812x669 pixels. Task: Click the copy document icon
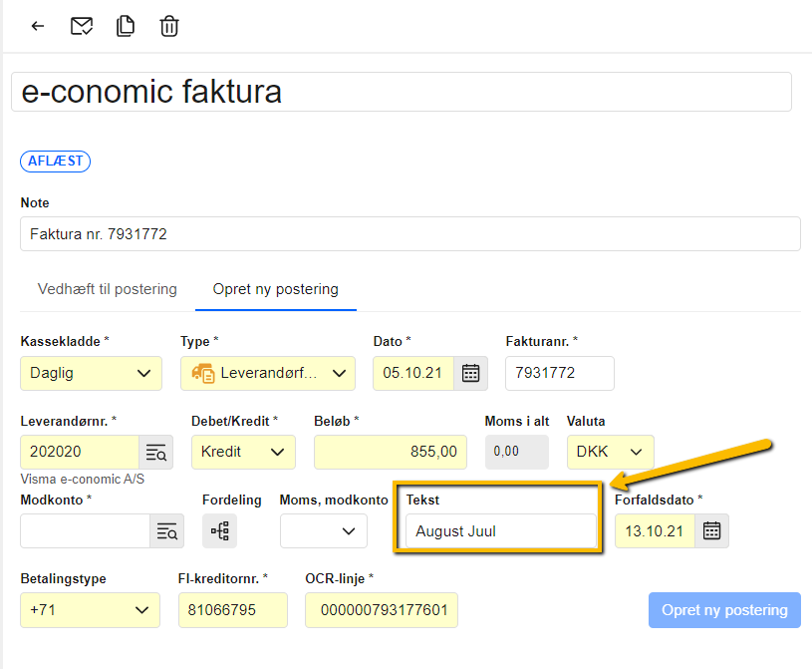tap(126, 27)
